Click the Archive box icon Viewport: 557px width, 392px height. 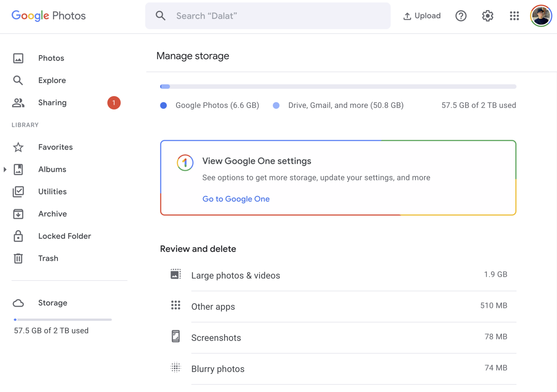18,214
